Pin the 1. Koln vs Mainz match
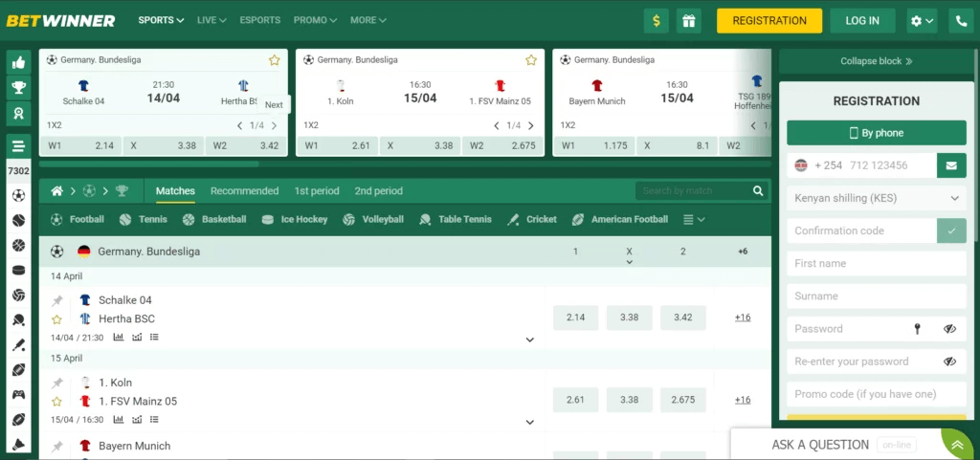The height and width of the screenshot is (460, 980). pyautogui.click(x=56, y=383)
